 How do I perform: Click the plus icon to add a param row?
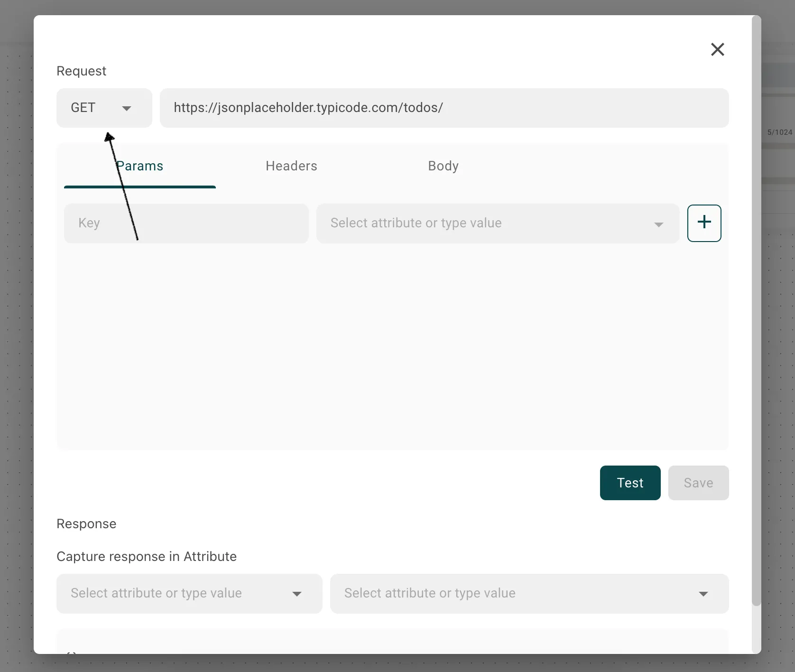tap(704, 223)
